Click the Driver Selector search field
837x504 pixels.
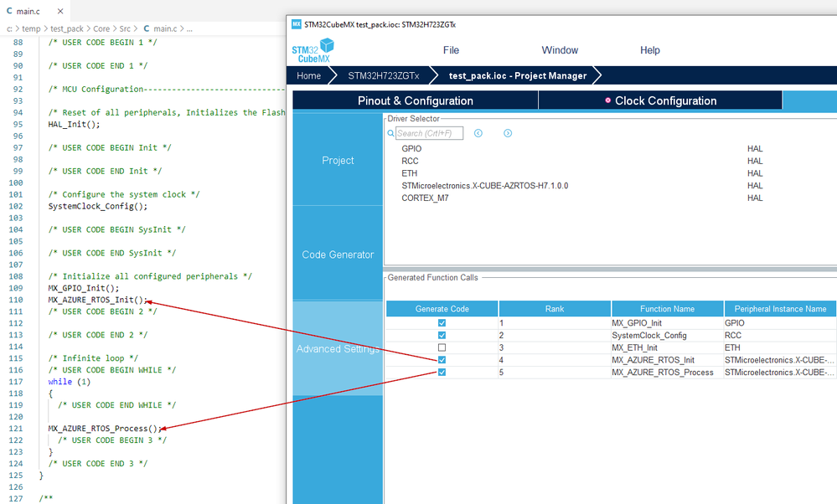429,133
